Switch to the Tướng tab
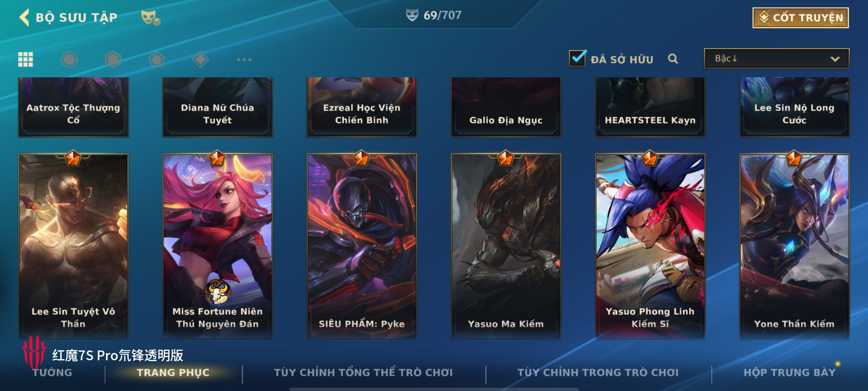 pyautogui.click(x=53, y=373)
